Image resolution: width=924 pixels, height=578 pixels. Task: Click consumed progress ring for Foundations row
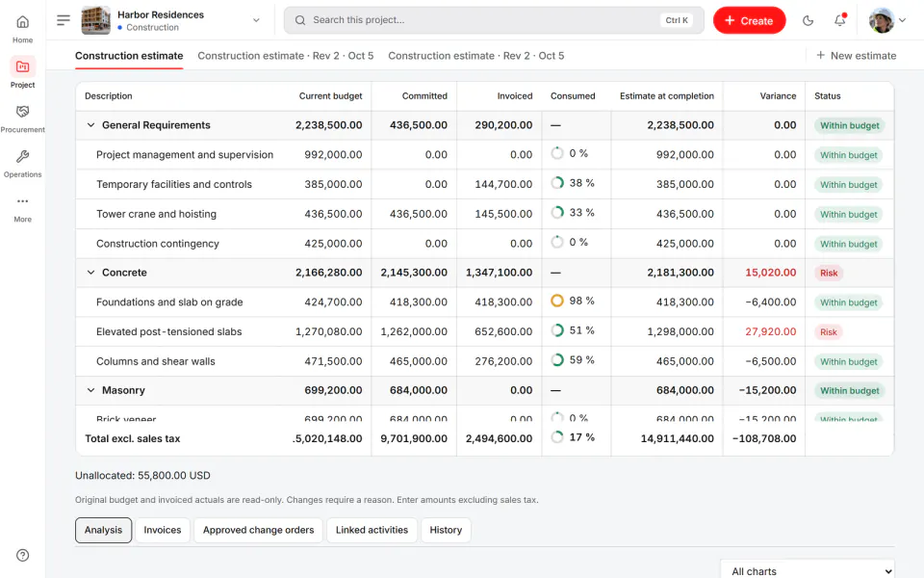pos(557,301)
